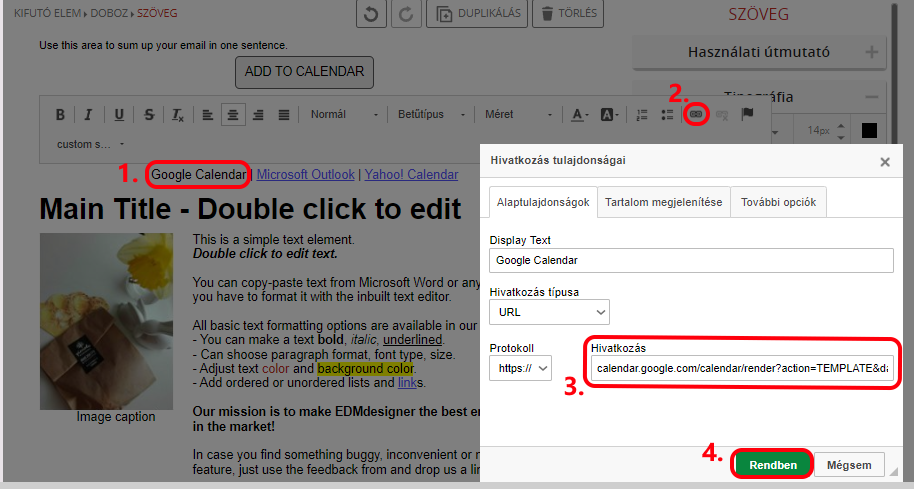The height and width of the screenshot is (489, 914).
Task: Insert a bulleted list
Action: tap(667, 115)
